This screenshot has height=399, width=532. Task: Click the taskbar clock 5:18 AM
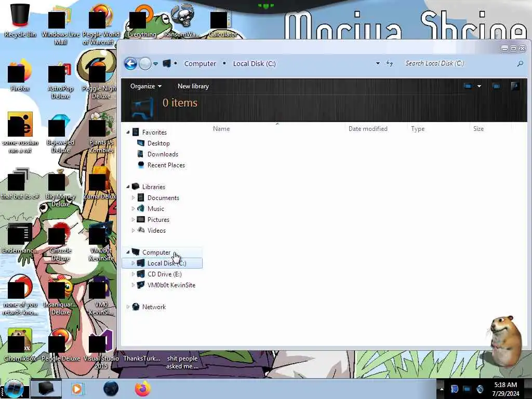point(506,389)
